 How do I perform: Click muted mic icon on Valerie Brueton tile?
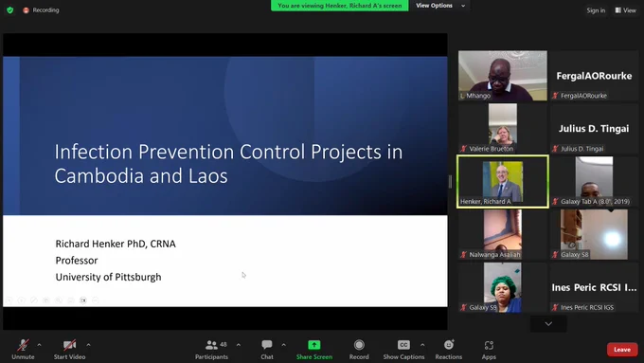pyautogui.click(x=464, y=149)
